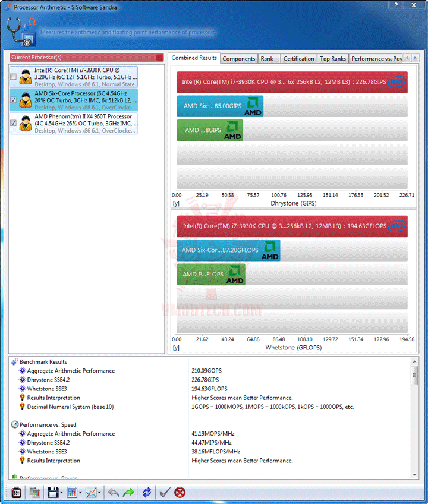Click the gray checkmark OK icon

tap(165, 493)
